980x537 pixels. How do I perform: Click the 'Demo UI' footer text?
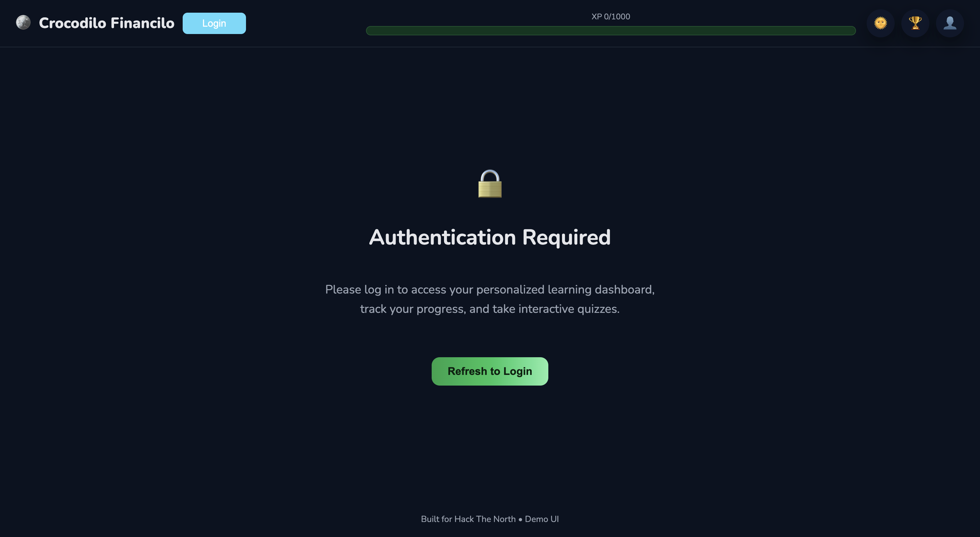[542, 519]
